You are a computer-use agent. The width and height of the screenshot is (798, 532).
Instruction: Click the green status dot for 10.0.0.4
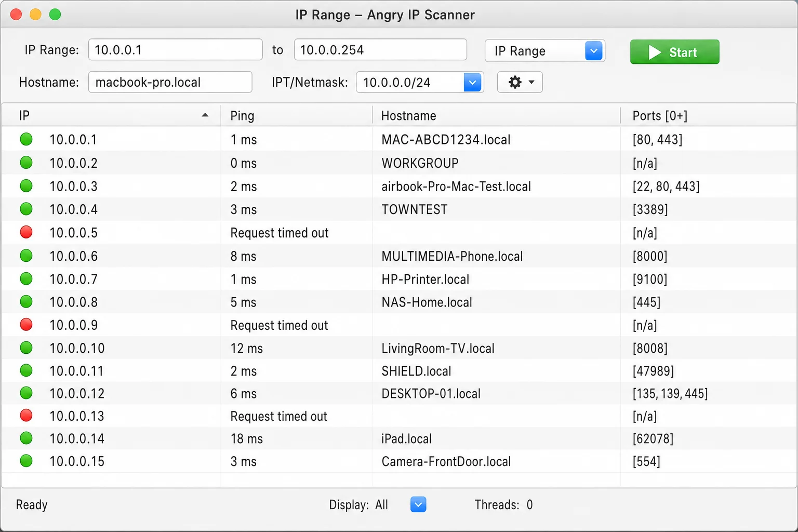(26, 209)
